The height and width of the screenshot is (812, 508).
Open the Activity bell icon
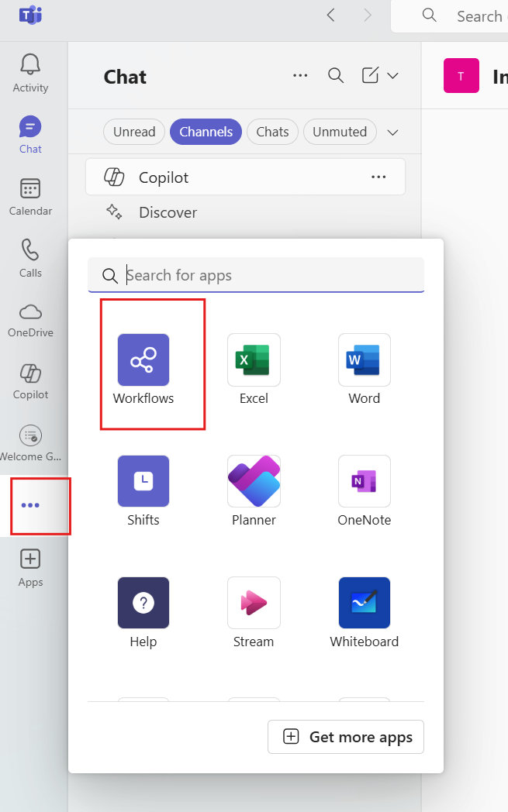[30, 73]
